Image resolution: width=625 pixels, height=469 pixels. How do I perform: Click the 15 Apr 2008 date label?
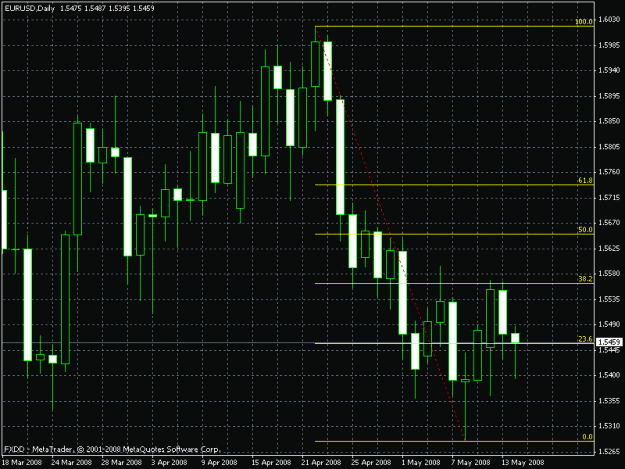click(x=271, y=462)
